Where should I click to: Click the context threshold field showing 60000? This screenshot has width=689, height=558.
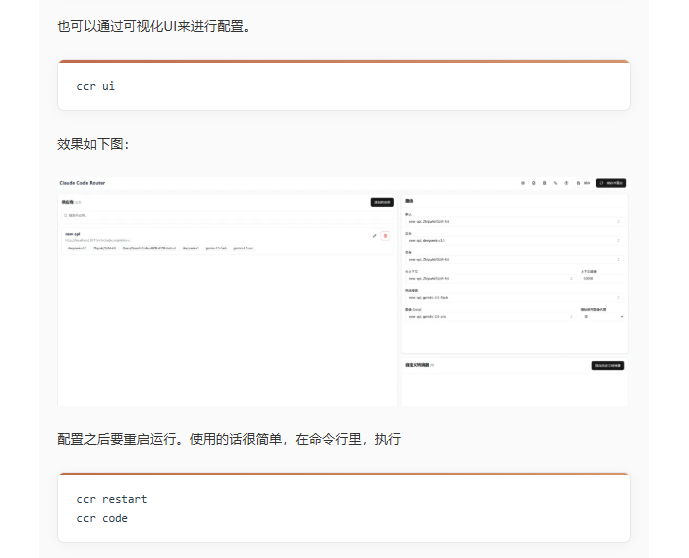tap(602, 279)
